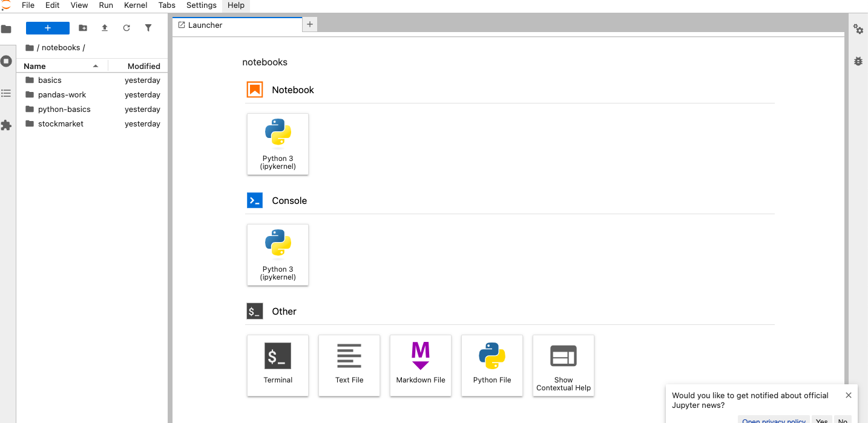Open the Terminal launcher card
The height and width of the screenshot is (423, 868).
(x=278, y=365)
